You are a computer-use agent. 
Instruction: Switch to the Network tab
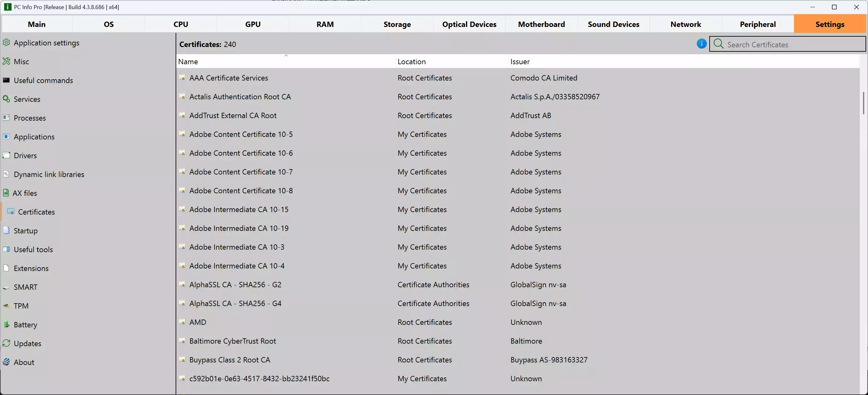(x=686, y=24)
